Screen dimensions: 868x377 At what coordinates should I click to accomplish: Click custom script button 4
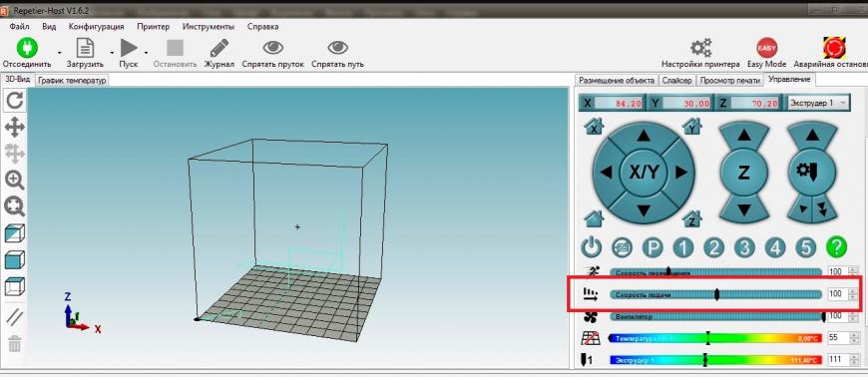click(775, 247)
